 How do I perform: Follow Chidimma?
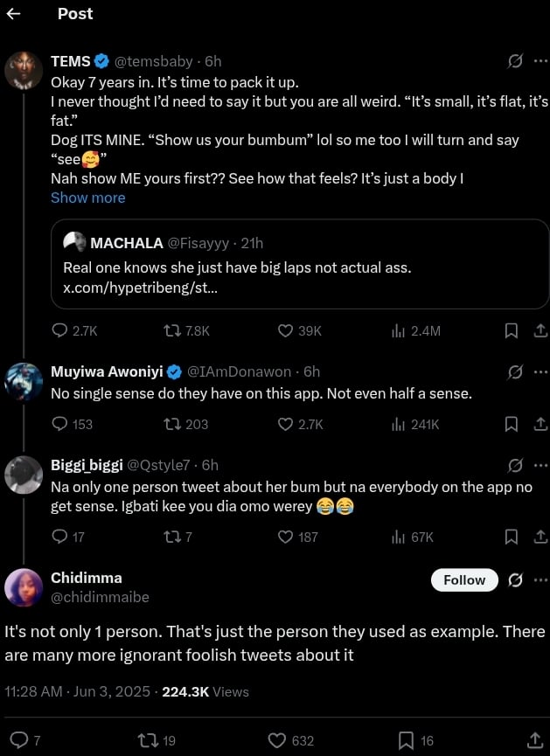tap(464, 579)
